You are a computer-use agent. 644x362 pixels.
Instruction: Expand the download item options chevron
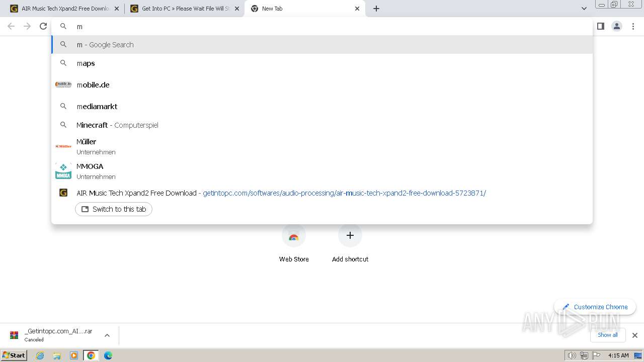point(107,335)
